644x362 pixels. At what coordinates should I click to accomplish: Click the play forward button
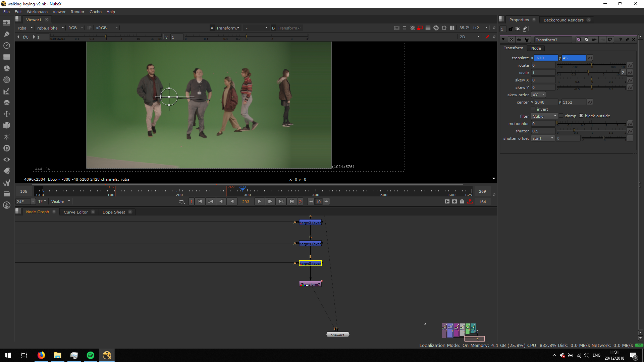259,201
